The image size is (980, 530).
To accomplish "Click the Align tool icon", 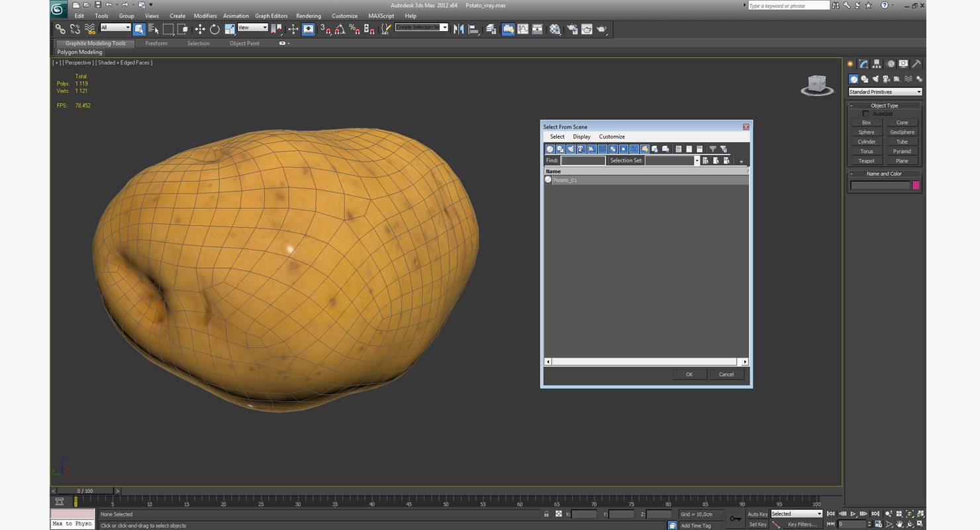I will 473,29.
